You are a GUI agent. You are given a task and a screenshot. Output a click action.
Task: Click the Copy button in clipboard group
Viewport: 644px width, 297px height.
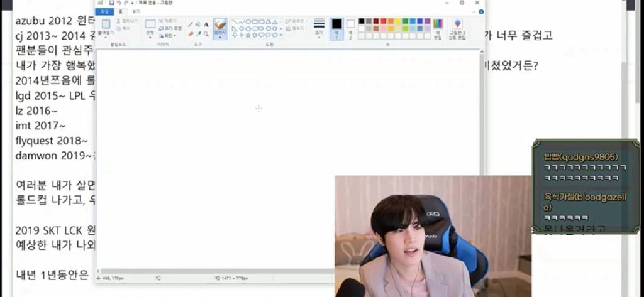click(x=124, y=28)
